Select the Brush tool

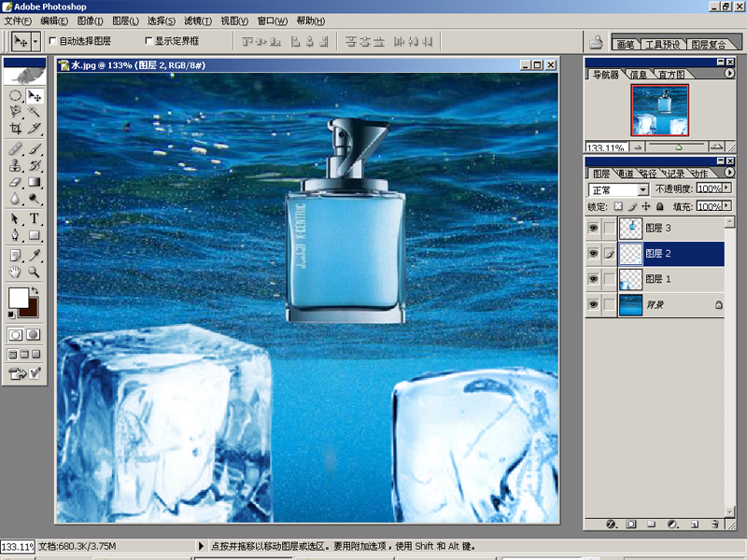pyautogui.click(x=35, y=148)
